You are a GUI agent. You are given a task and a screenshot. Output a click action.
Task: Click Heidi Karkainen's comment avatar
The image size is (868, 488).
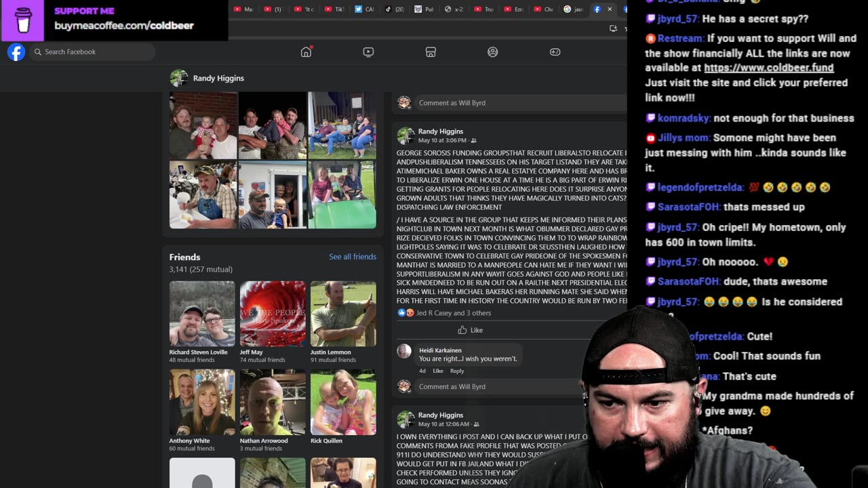(x=404, y=351)
